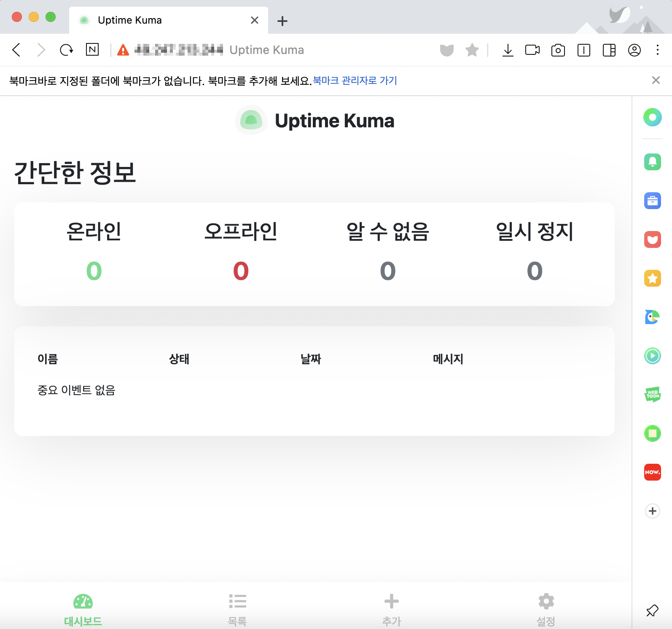Viewport: 672px width, 629px height.
Task: Switch to the 대시보드 tab
Action: click(83, 610)
